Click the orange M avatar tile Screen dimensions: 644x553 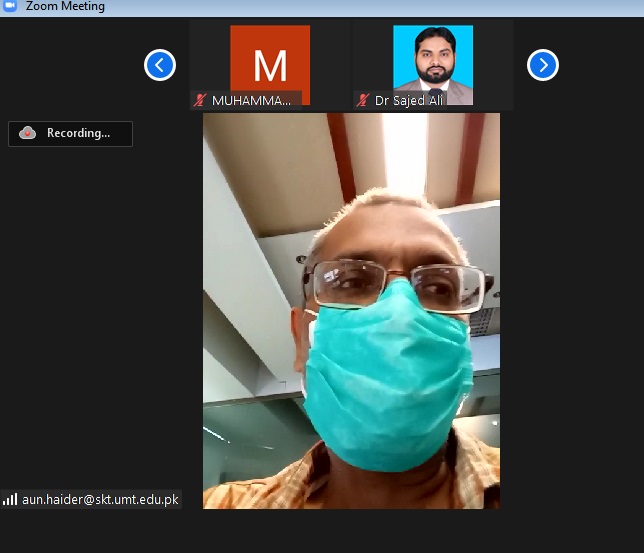coord(270,60)
